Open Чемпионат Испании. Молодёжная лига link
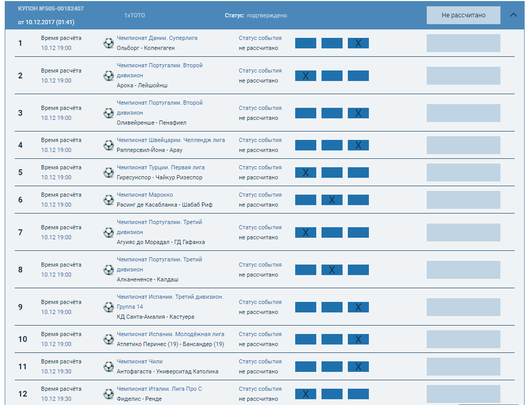Screen dimensions: 532x405 [170, 334]
